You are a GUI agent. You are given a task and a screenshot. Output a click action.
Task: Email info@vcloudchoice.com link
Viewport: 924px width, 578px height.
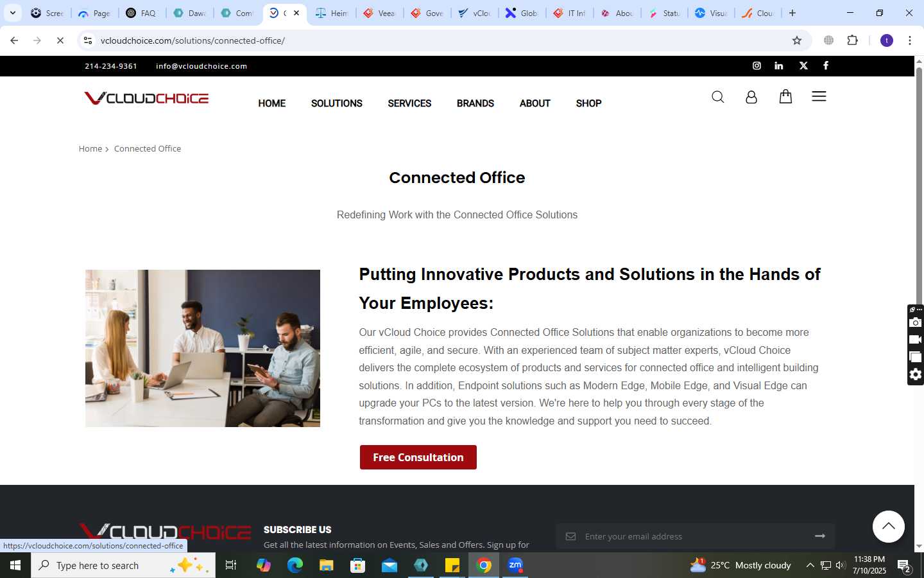click(x=201, y=66)
